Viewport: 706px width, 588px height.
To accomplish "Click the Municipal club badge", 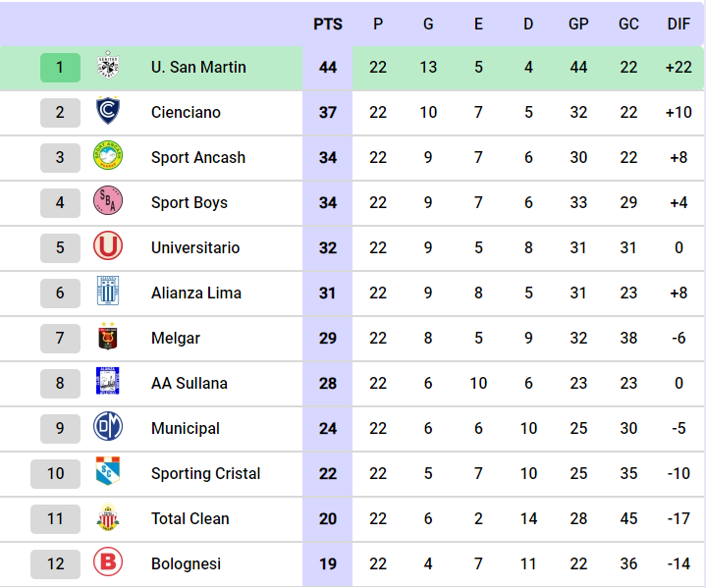I will [108, 428].
